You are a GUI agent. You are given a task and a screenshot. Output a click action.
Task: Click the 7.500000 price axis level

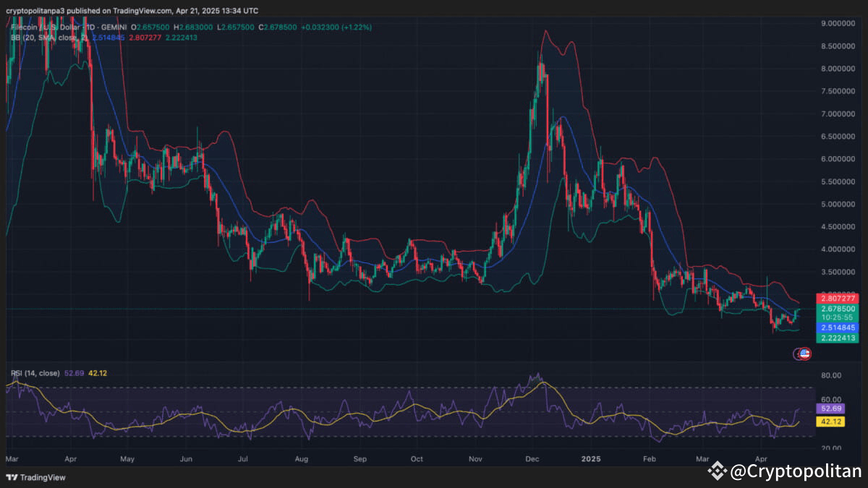pyautogui.click(x=839, y=91)
